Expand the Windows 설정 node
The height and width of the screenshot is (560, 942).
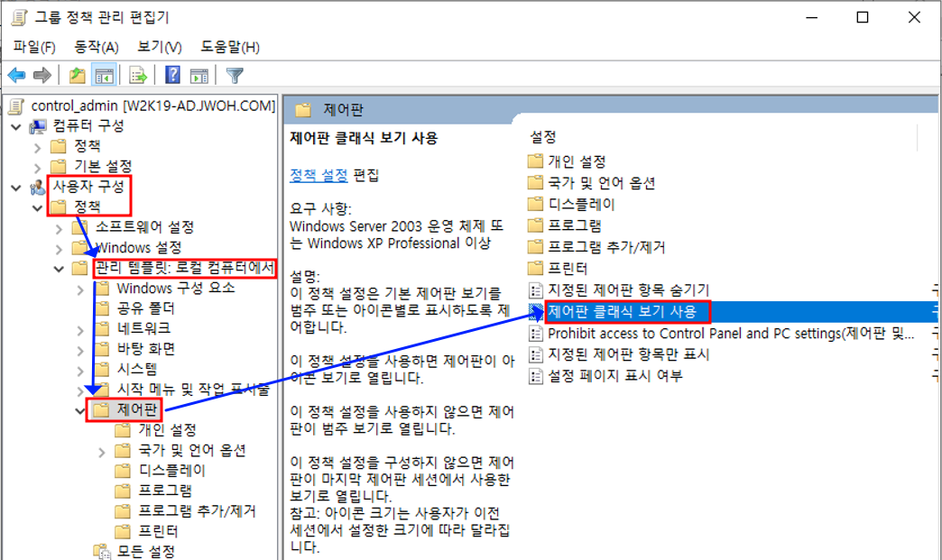click(x=59, y=249)
